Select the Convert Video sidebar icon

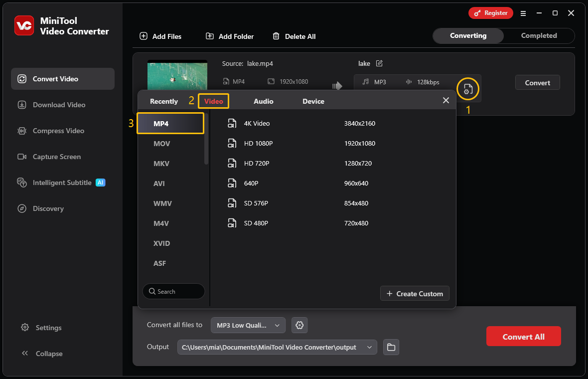coord(21,78)
